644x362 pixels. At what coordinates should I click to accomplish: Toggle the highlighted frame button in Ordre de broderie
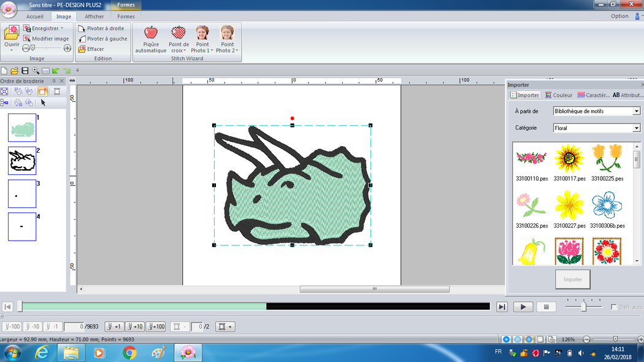43,91
